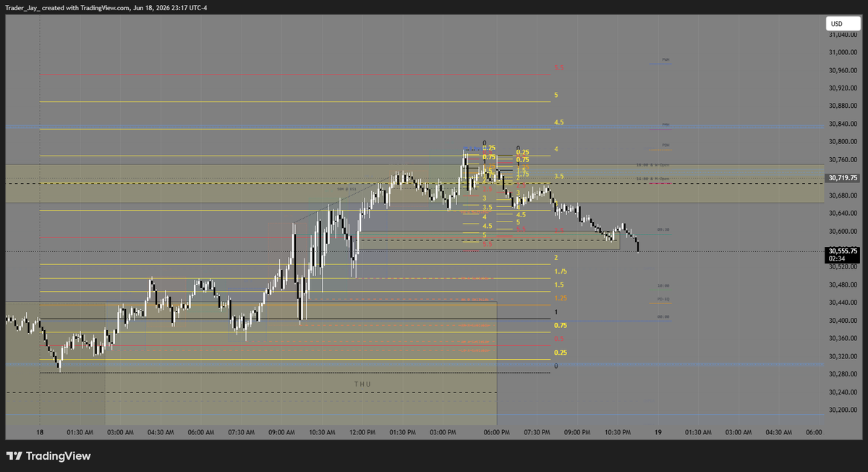Select the PD-EQ level label
This screenshot has height=472, width=868.
(663, 298)
